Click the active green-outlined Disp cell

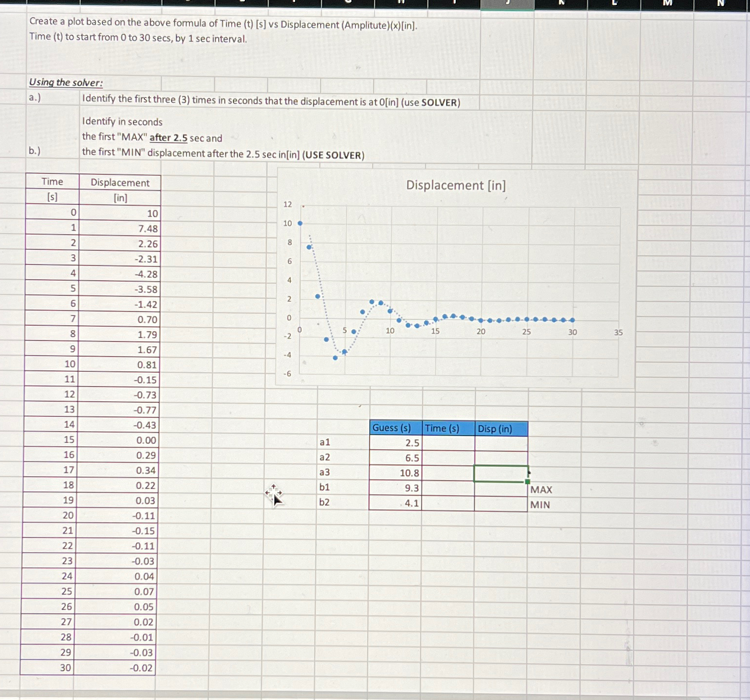[x=501, y=474]
